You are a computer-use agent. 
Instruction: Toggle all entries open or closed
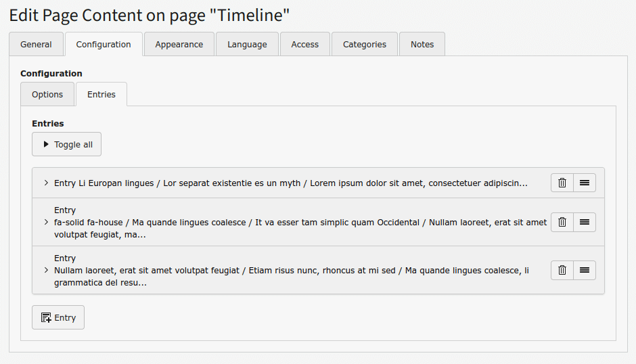66,144
